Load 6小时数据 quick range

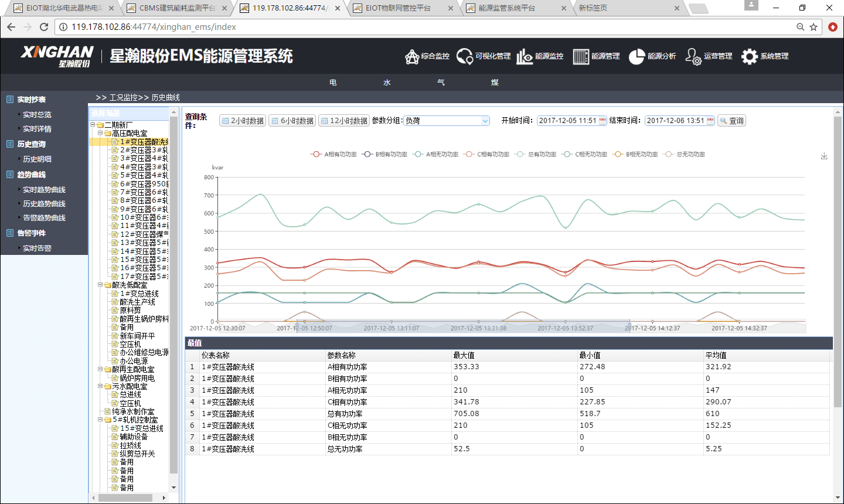tap(292, 121)
